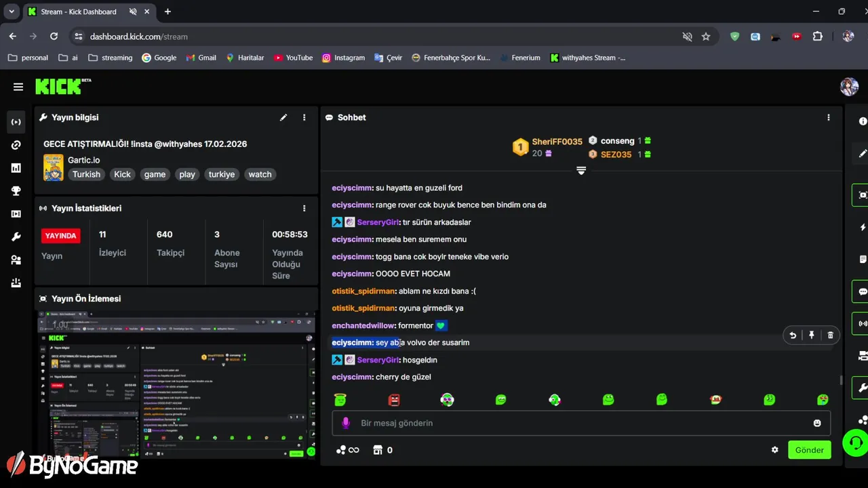Go back with browser back arrow
Image resolution: width=868 pixels, height=488 pixels.
[x=13, y=36]
